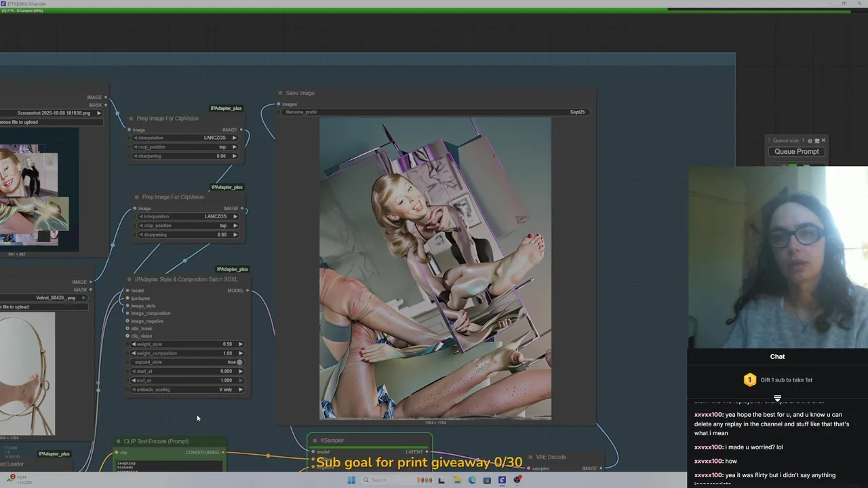868x488 pixels.
Task: Collapse the KSampler node via its title dot
Action: [315, 441]
